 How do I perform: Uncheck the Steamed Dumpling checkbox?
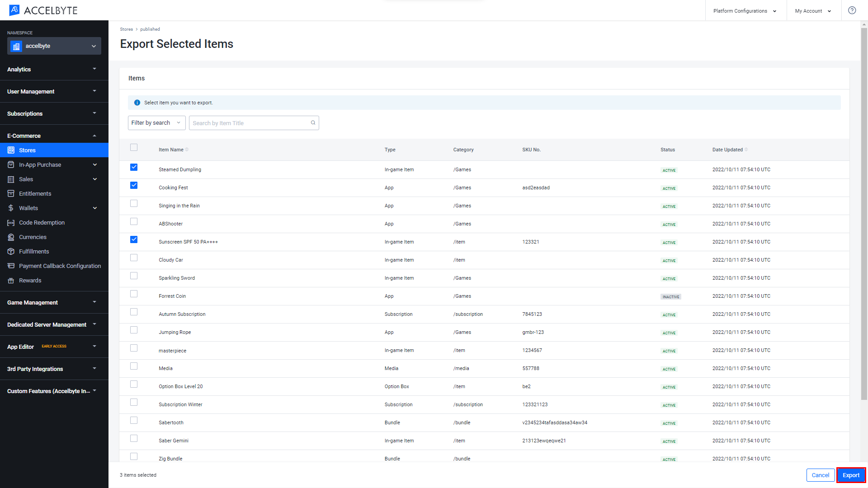click(x=134, y=167)
